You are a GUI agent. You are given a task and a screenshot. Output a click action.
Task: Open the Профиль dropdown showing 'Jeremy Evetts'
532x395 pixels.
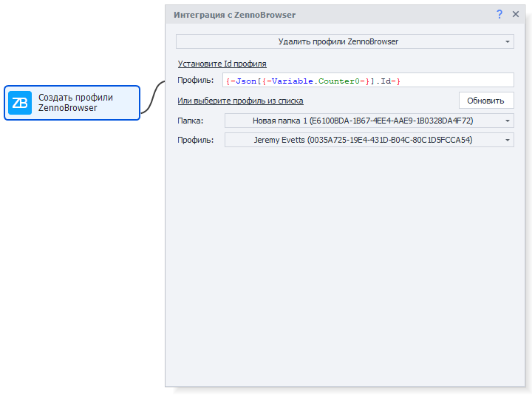362,140
